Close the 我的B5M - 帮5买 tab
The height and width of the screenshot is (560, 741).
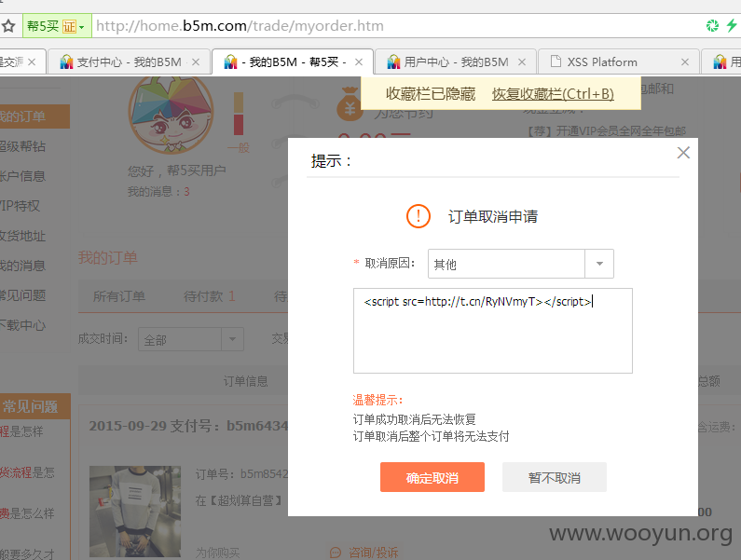359,61
